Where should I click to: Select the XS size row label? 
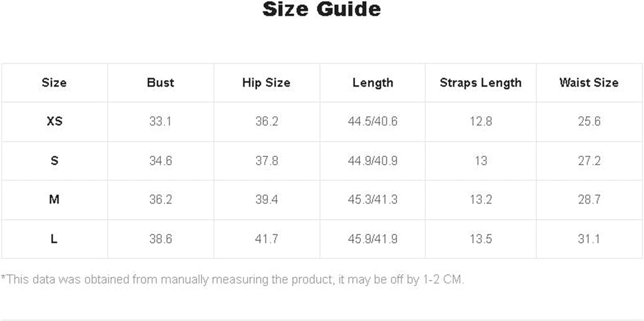(x=55, y=121)
